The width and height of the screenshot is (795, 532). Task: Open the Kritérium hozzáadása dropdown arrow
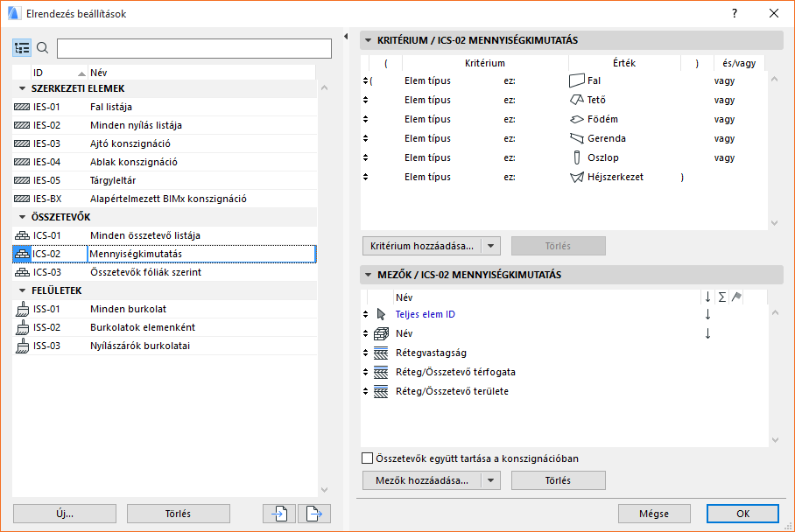(x=491, y=246)
